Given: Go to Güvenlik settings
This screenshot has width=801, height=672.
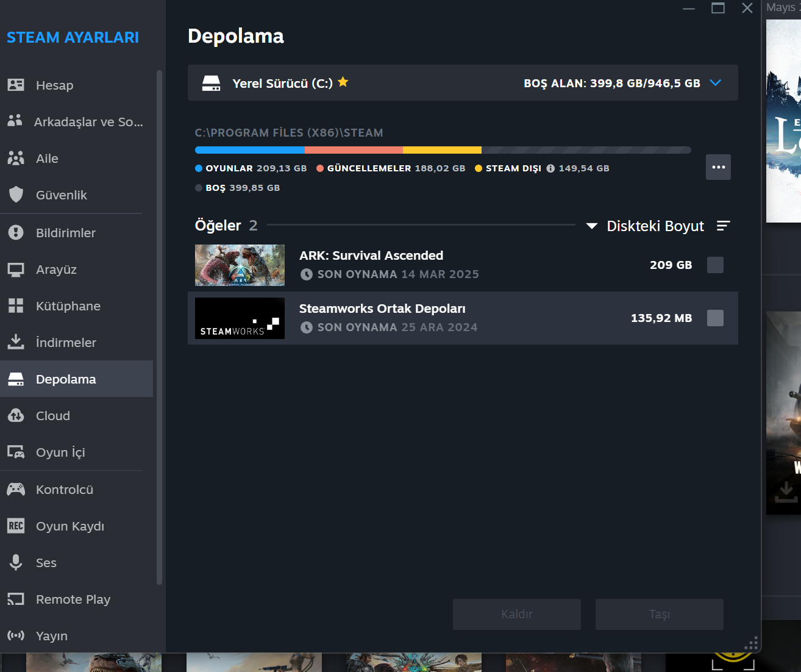Looking at the screenshot, I should point(77,195).
